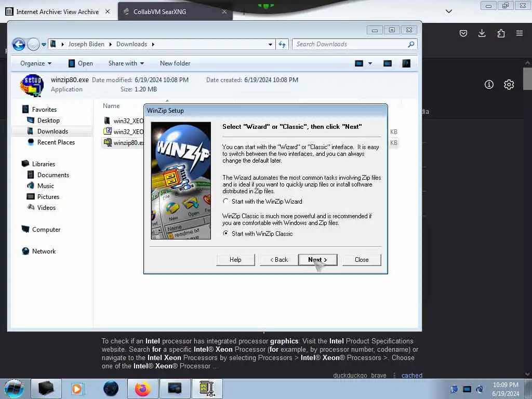Screen dimensions: 532x399
Task: Open Explorer from taskbar
Action: [x=46, y=389]
